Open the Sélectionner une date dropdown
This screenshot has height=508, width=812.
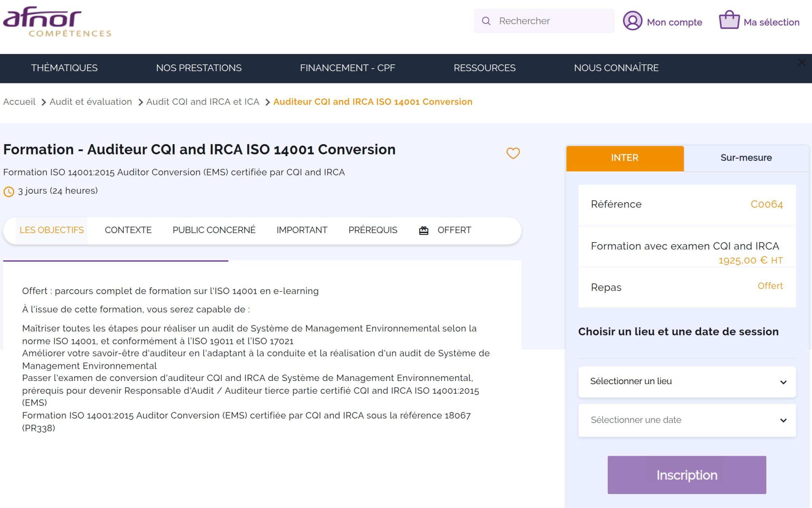pos(687,420)
